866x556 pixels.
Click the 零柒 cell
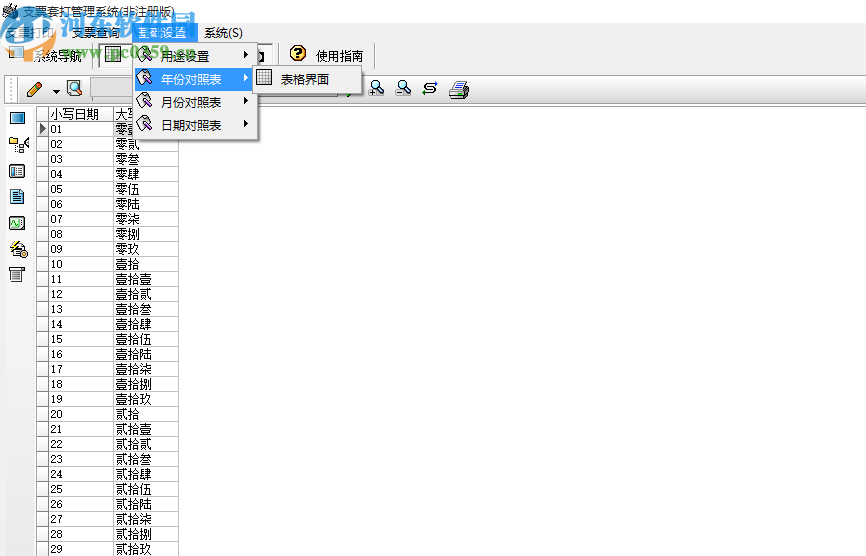pos(146,219)
